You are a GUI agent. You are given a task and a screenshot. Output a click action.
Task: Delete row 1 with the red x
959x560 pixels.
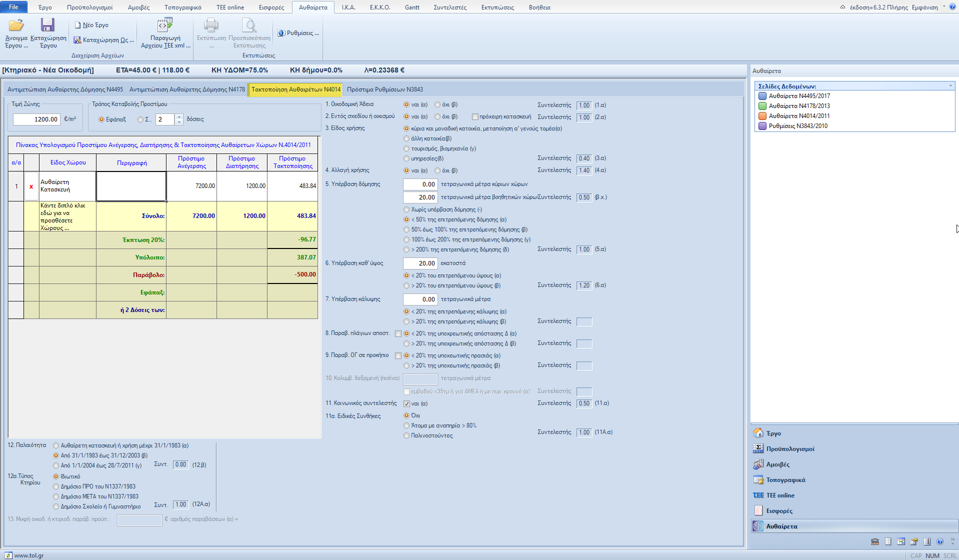coord(31,186)
